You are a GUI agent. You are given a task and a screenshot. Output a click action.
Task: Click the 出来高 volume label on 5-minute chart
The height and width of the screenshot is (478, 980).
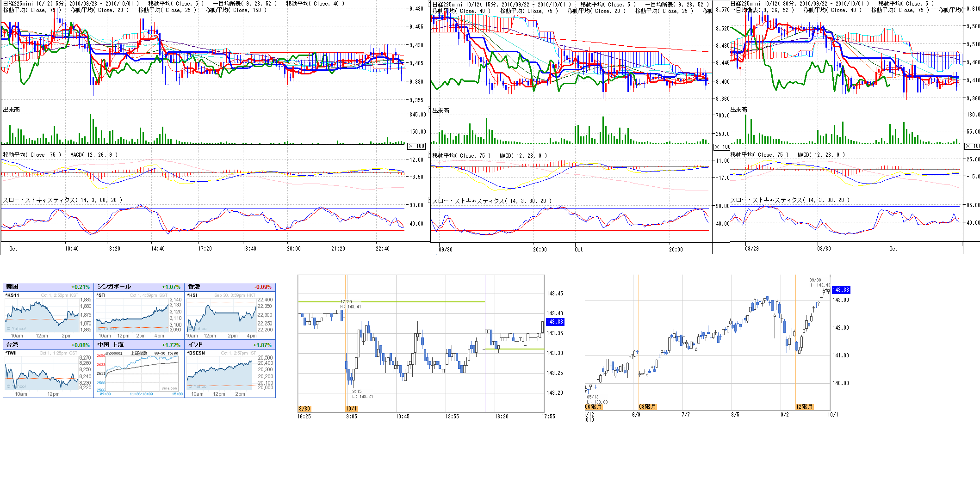pos(12,110)
